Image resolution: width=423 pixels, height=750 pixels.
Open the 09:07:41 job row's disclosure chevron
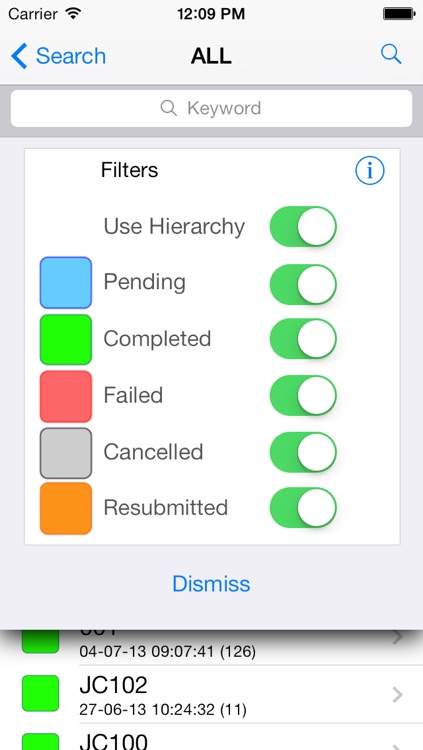click(x=397, y=638)
